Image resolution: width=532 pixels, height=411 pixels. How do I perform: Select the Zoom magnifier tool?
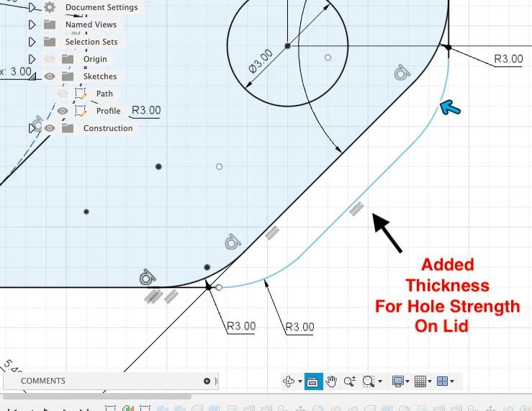[x=349, y=381]
